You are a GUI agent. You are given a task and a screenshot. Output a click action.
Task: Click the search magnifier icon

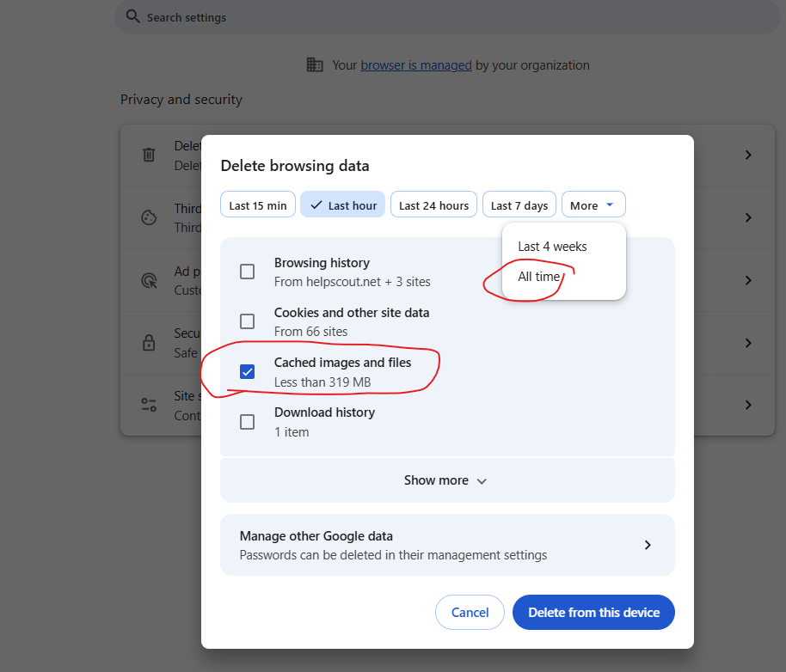[132, 16]
